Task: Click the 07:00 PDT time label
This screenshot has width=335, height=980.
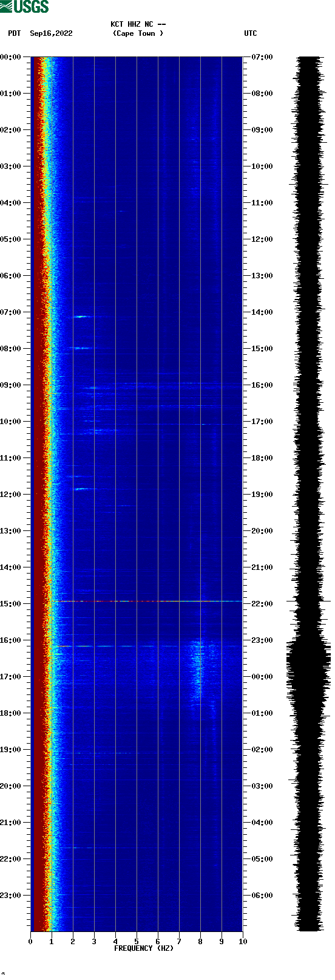Action: click(x=11, y=312)
